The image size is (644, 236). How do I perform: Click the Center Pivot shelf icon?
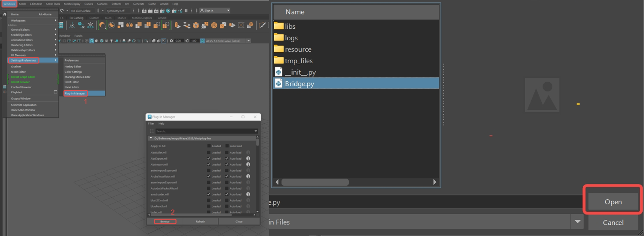[x=72, y=25]
